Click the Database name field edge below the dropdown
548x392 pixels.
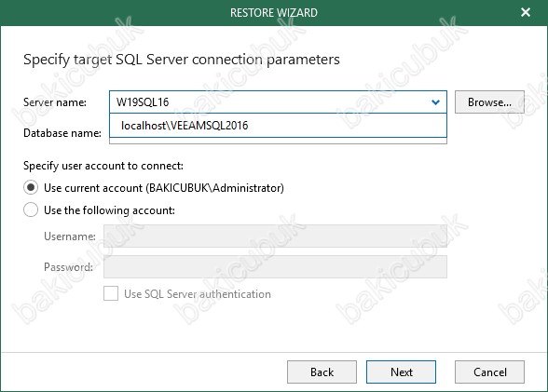278,141
